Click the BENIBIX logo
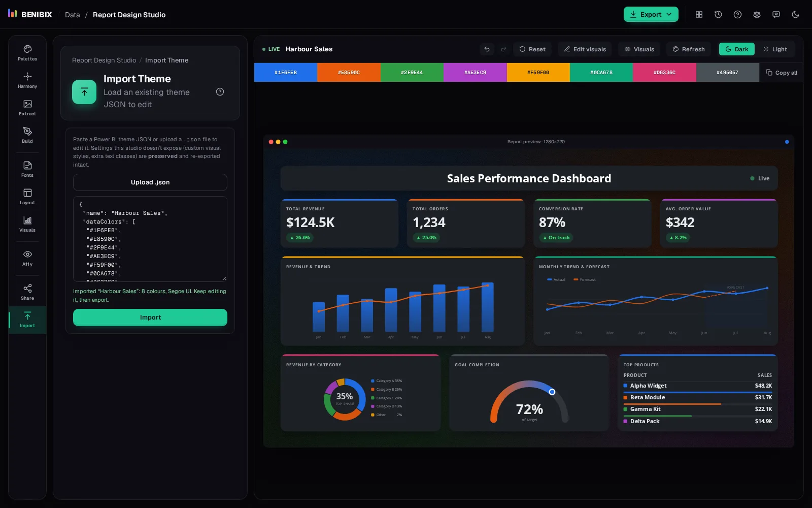This screenshot has width=812, height=508. 30,14
